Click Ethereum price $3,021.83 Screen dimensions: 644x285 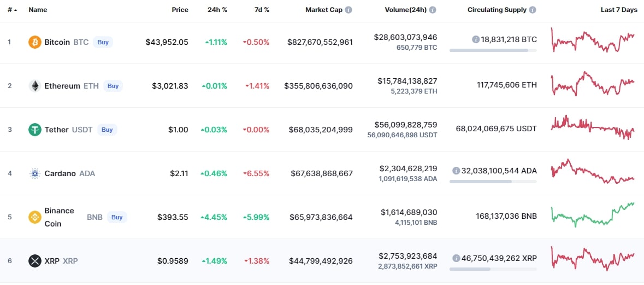(x=170, y=86)
